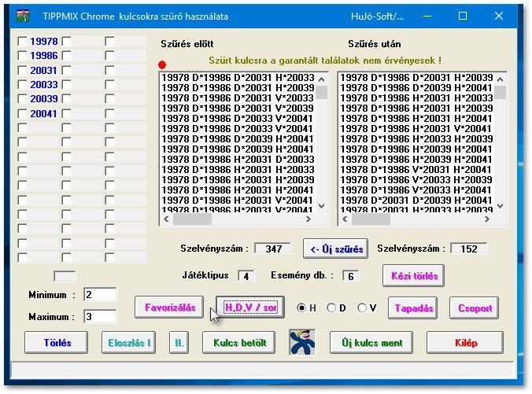Click the Minimum input field
The image size is (532, 394).
(100, 294)
